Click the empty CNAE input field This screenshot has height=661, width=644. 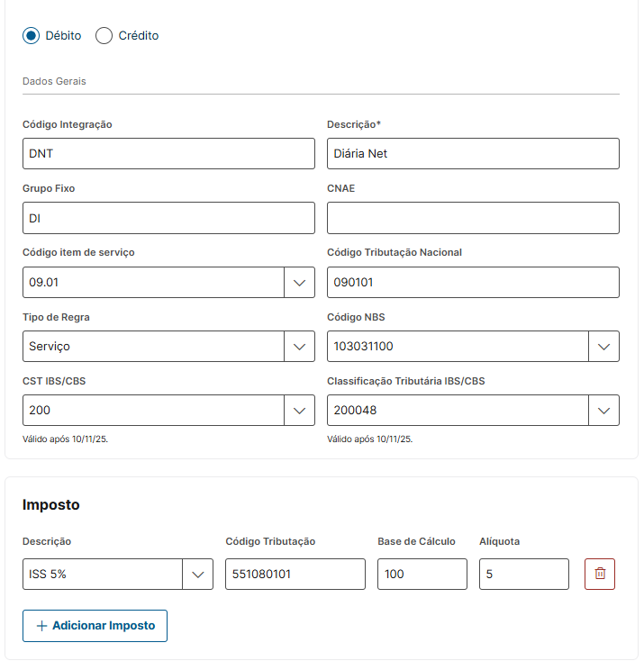coord(473,218)
